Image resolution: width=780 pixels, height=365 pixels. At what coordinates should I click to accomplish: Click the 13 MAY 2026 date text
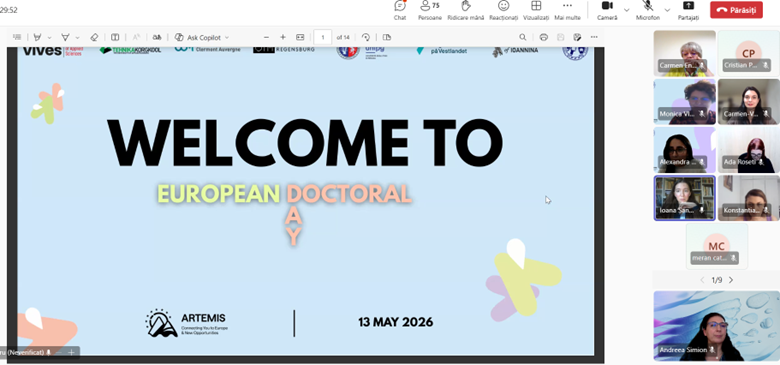coord(395,322)
